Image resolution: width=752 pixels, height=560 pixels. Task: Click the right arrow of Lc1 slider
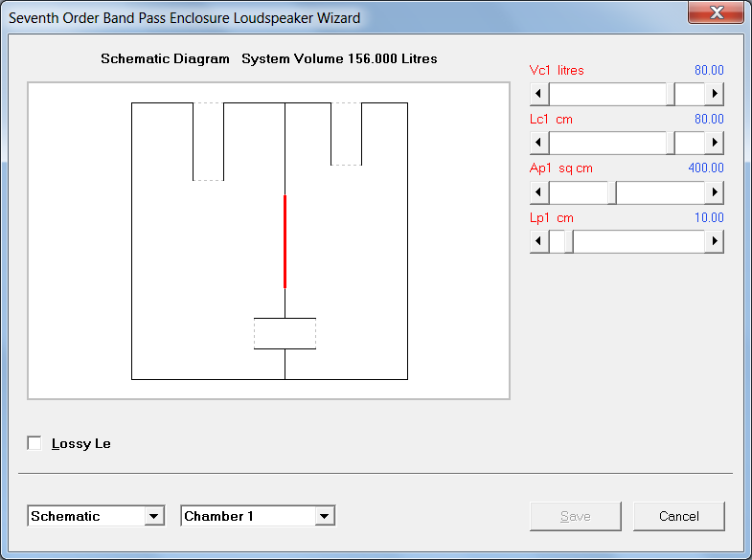click(714, 143)
